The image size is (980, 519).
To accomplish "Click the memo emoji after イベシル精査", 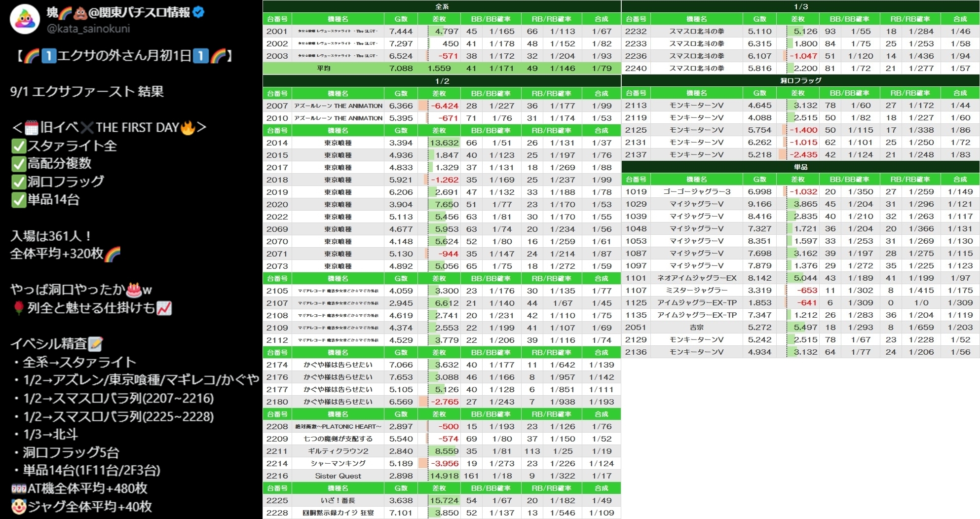I will [x=95, y=344].
